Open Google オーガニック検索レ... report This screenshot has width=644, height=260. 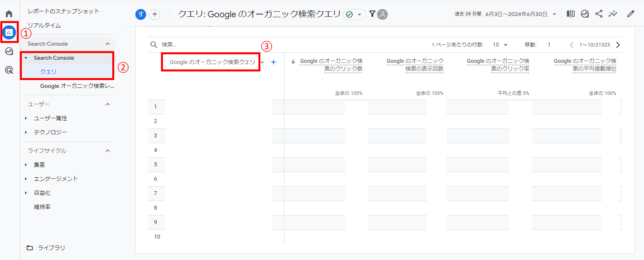(x=77, y=86)
